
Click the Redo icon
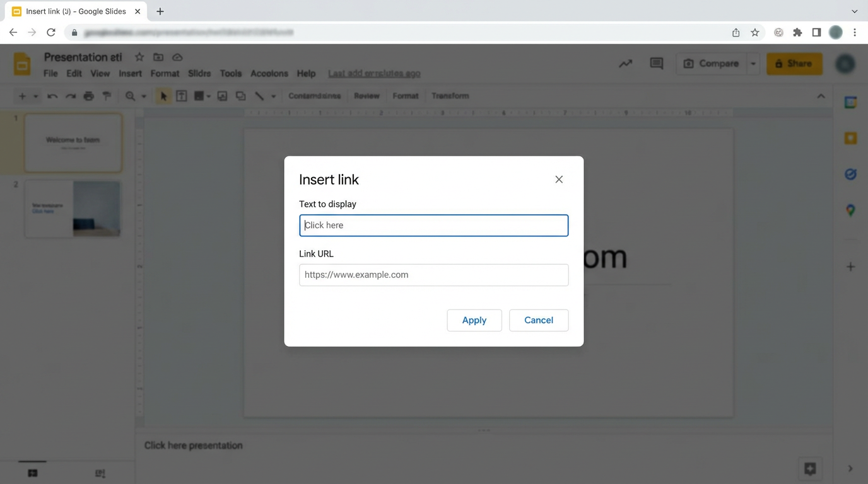click(70, 96)
